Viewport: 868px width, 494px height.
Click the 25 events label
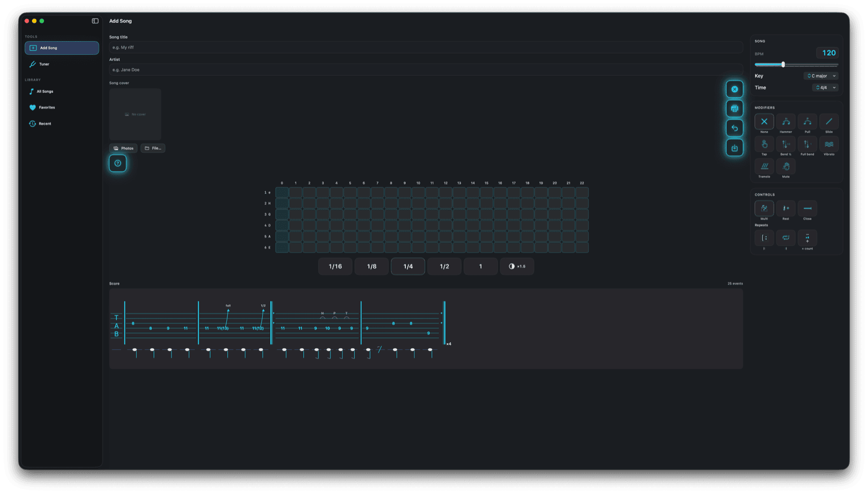[x=735, y=284]
